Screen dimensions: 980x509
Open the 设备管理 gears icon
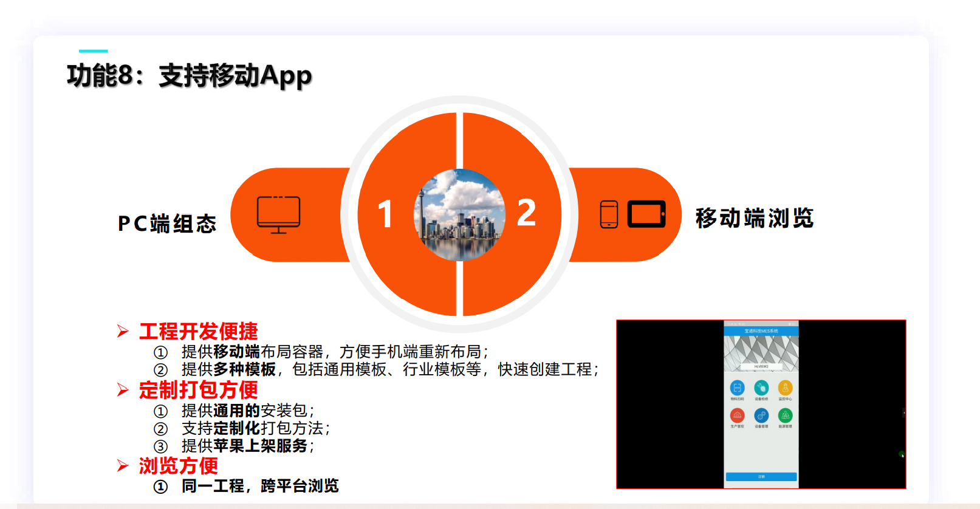761,415
